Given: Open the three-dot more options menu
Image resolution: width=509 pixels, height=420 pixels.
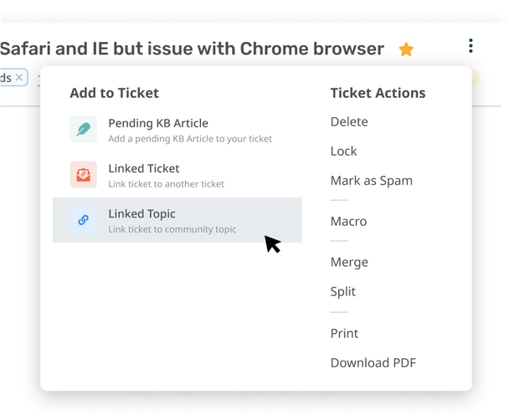Looking at the screenshot, I should pos(470,46).
